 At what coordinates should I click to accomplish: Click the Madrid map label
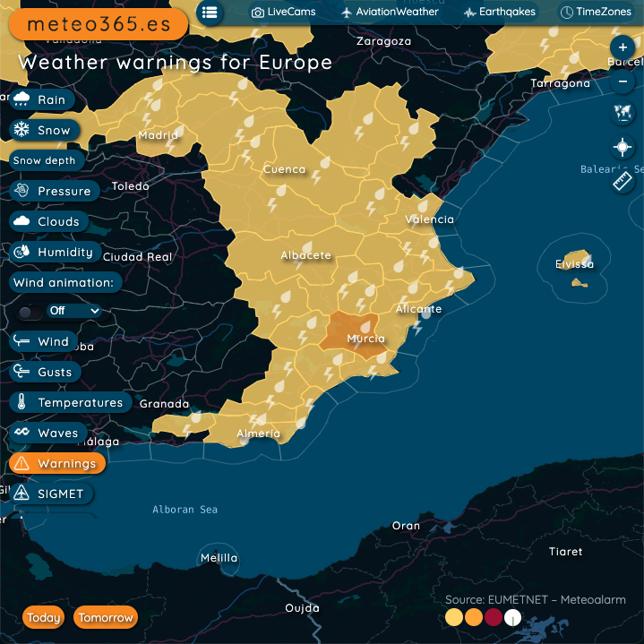[x=159, y=135]
